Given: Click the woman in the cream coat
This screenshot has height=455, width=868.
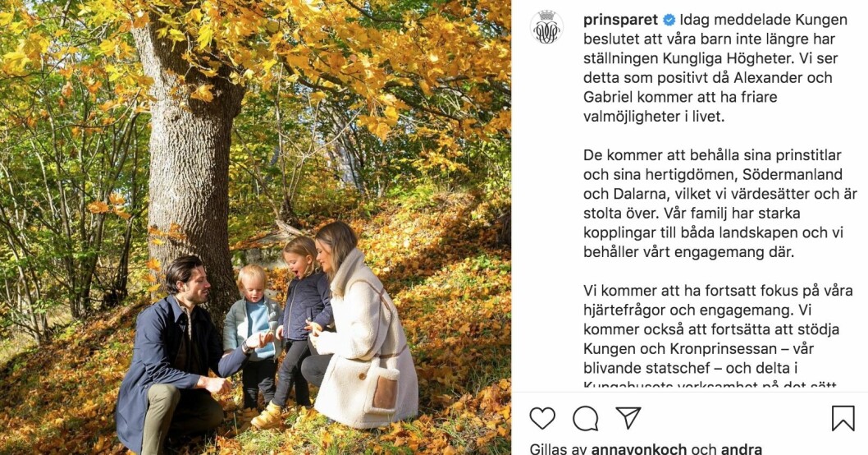Looking at the screenshot, I should click(360, 327).
